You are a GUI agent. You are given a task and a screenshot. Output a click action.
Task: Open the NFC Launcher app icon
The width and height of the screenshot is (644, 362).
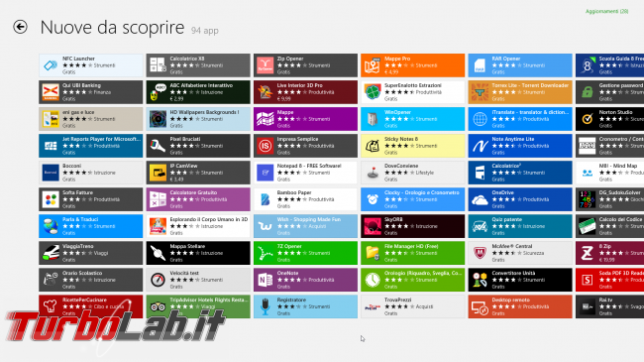(51, 65)
